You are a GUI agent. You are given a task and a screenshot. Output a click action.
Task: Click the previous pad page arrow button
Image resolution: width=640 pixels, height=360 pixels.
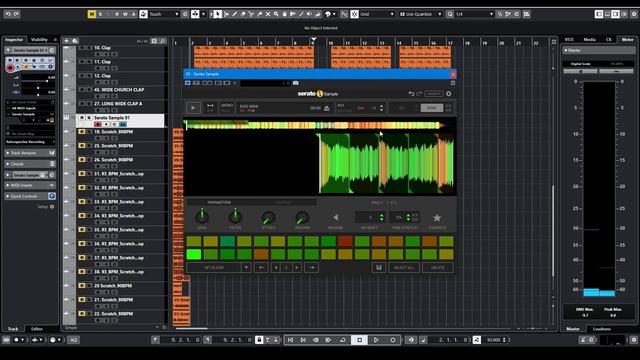[x=276, y=267]
